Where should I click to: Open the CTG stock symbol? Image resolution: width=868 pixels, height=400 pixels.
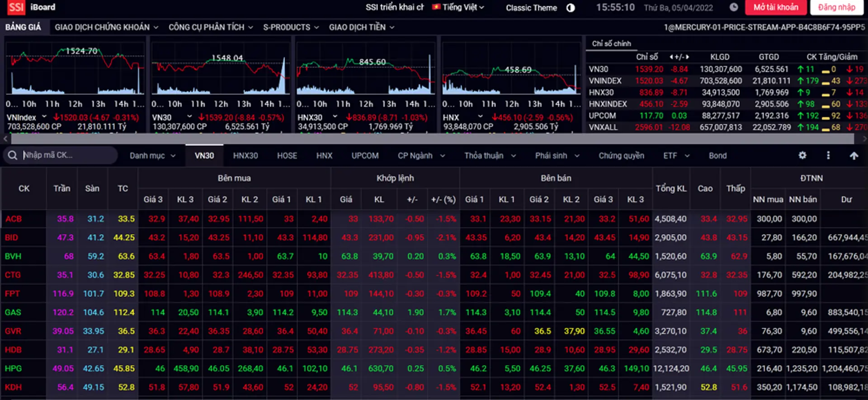click(x=13, y=275)
